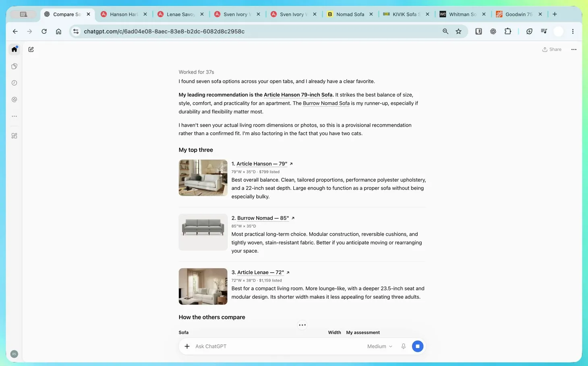Add an attachment with the plus icon
The width and height of the screenshot is (588, 366).
pyautogui.click(x=187, y=346)
